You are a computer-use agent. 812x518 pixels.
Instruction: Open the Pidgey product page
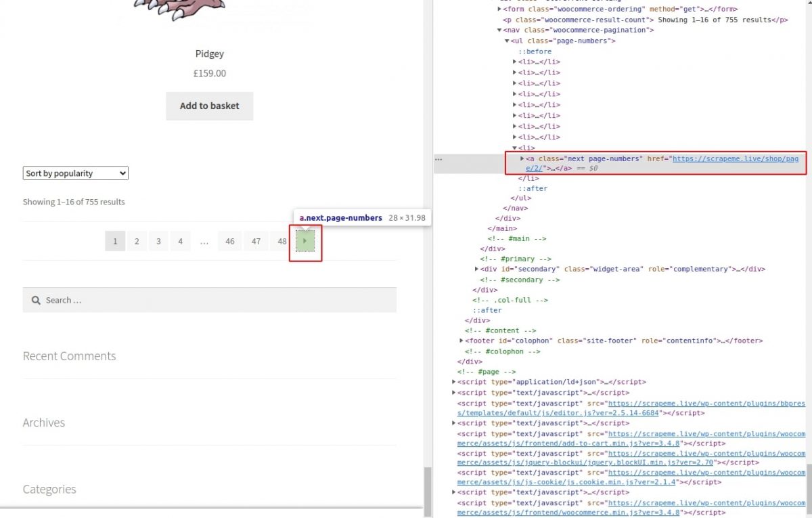point(209,53)
